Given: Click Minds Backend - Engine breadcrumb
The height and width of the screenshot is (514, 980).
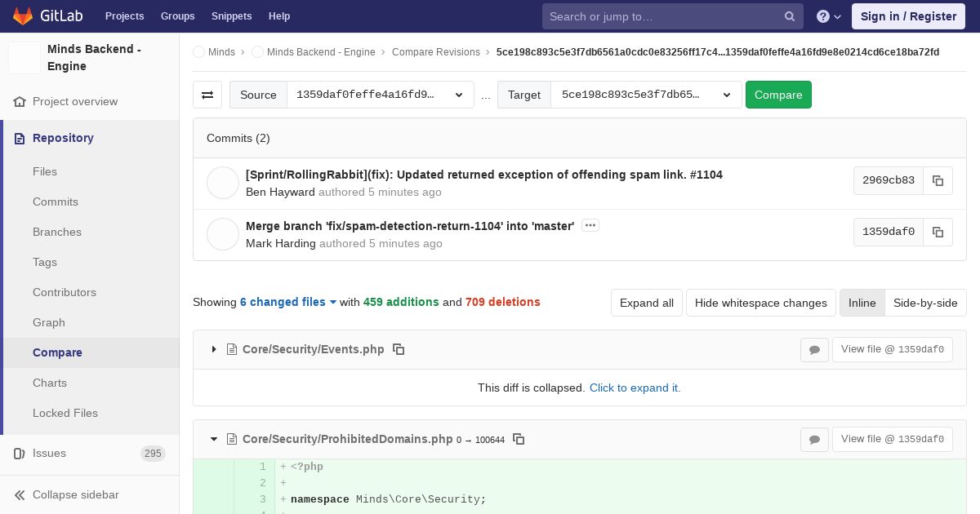Looking at the screenshot, I should 321,52.
